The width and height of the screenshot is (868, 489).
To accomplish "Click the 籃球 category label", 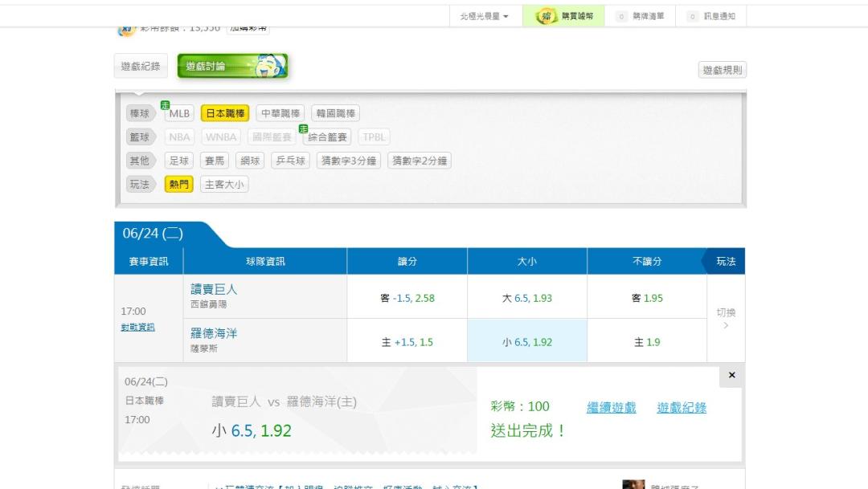I will [140, 137].
